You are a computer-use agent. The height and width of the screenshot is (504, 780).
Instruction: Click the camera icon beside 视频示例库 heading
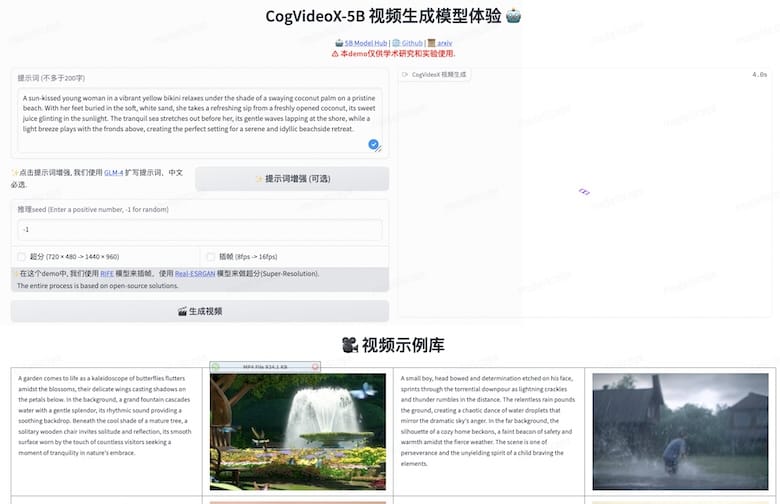click(x=350, y=344)
